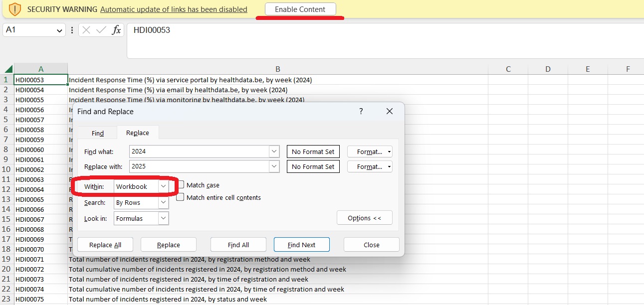Click the formula bar Cancel X icon
This screenshot has height=305, width=644.
tap(86, 30)
